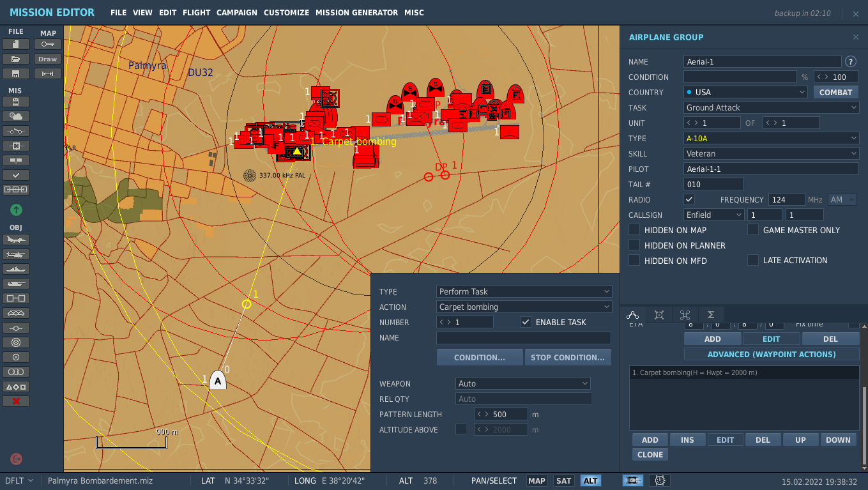Select the Carpet bombing action list row
Screen dimensions: 868x490
[x=744, y=373]
